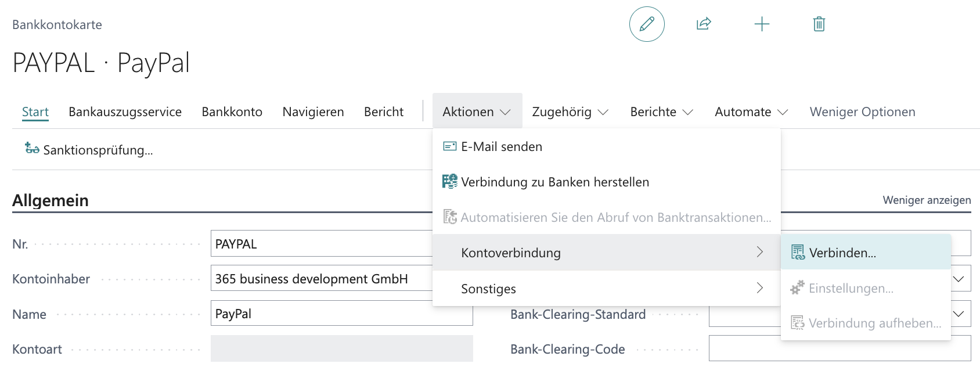
Task: Open the Navigieren tab
Action: tap(313, 111)
